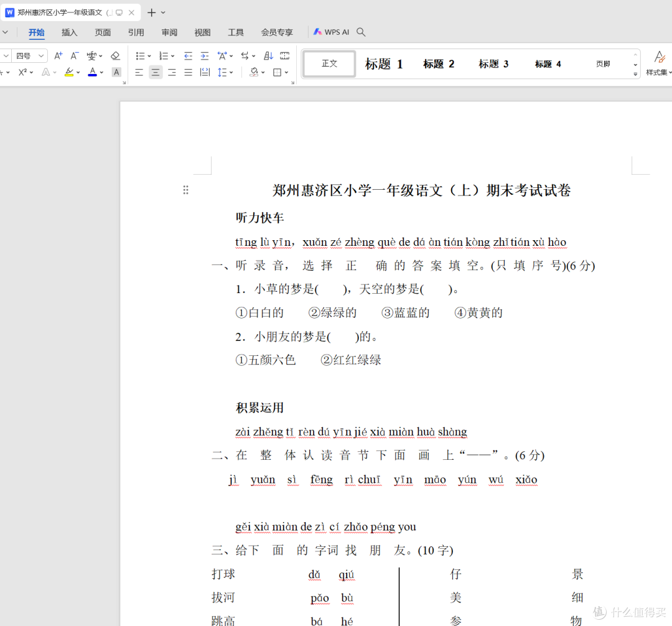Expand the borders dropdown arrow
Viewport: 672px width, 626px height.
[x=286, y=73]
